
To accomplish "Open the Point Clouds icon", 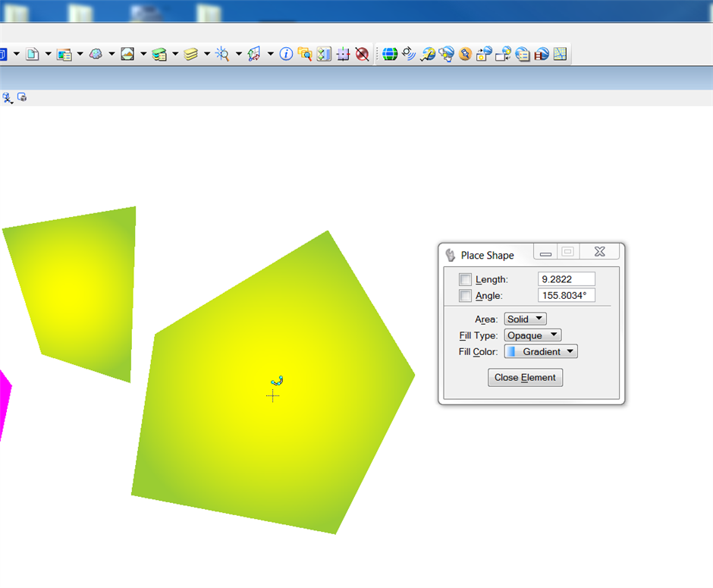I will point(96,54).
